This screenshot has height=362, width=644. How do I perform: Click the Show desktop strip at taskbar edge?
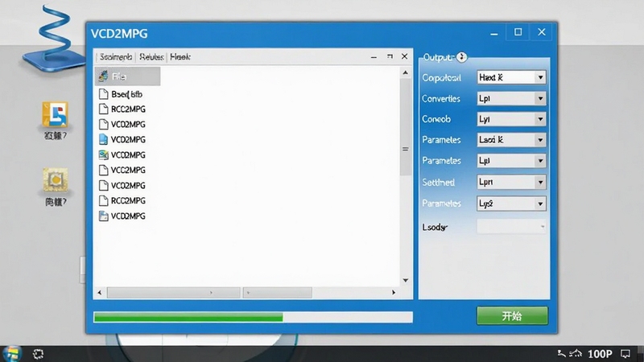(641, 354)
